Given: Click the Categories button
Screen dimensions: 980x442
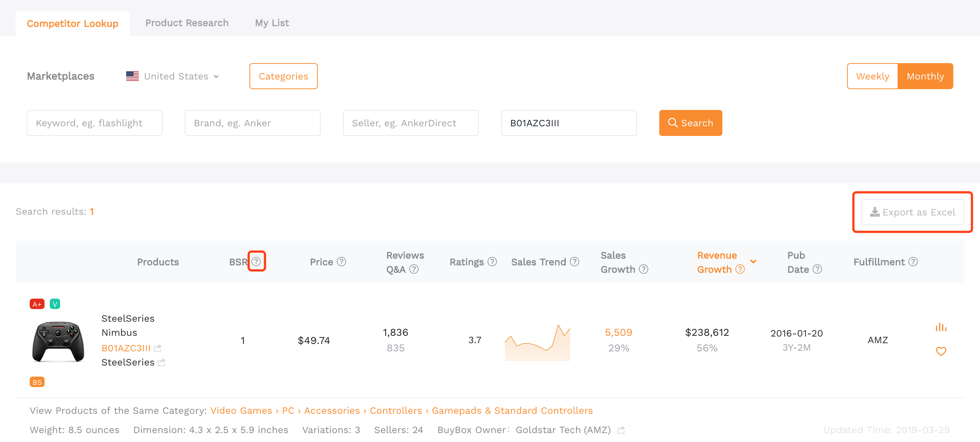Looking at the screenshot, I should (x=284, y=76).
